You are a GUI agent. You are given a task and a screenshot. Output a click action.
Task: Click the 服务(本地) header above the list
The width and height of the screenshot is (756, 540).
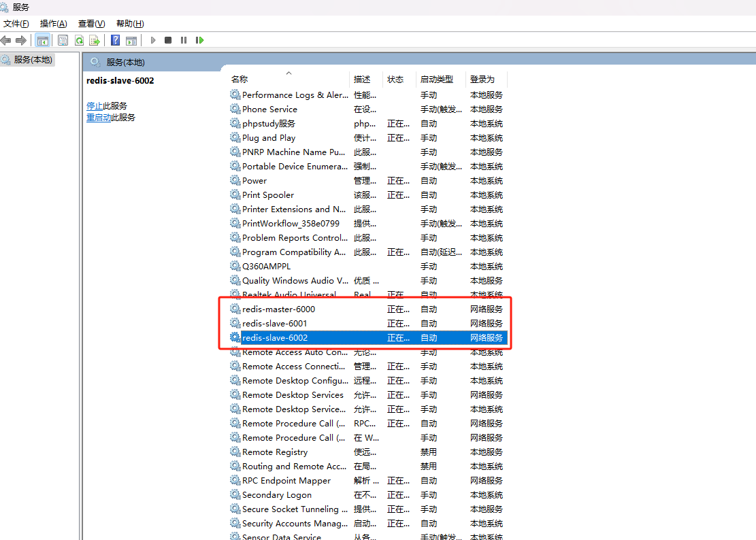pyautogui.click(x=125, y=62)
